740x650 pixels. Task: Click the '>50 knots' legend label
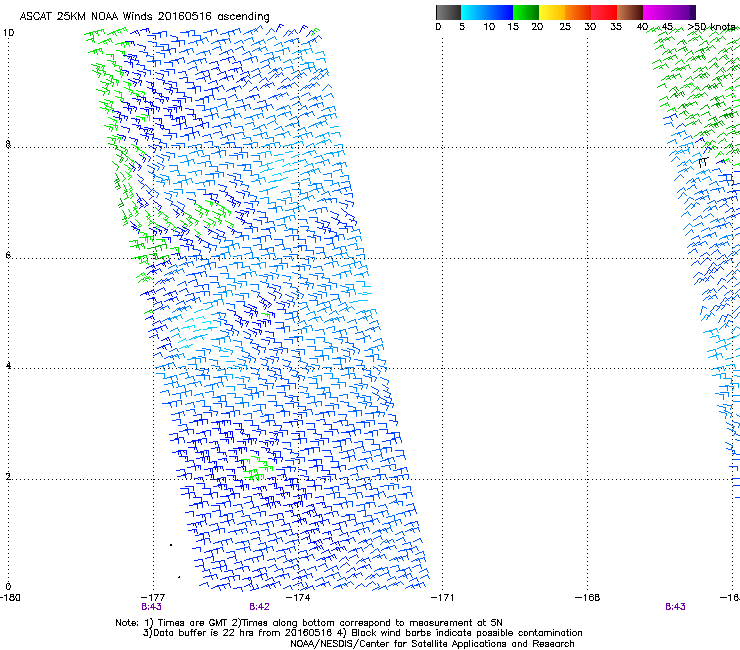click(x=712, y=26)
